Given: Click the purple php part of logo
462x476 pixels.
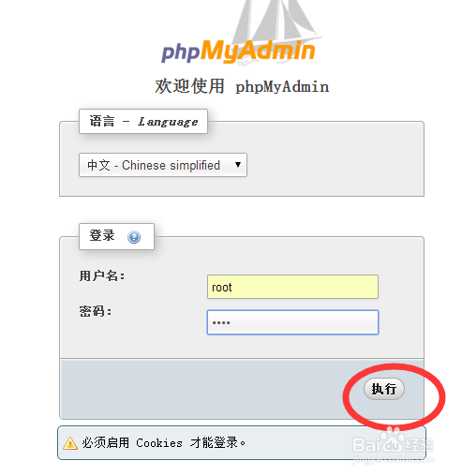Looking at the screenshot, I should click(x=181, y=52).
